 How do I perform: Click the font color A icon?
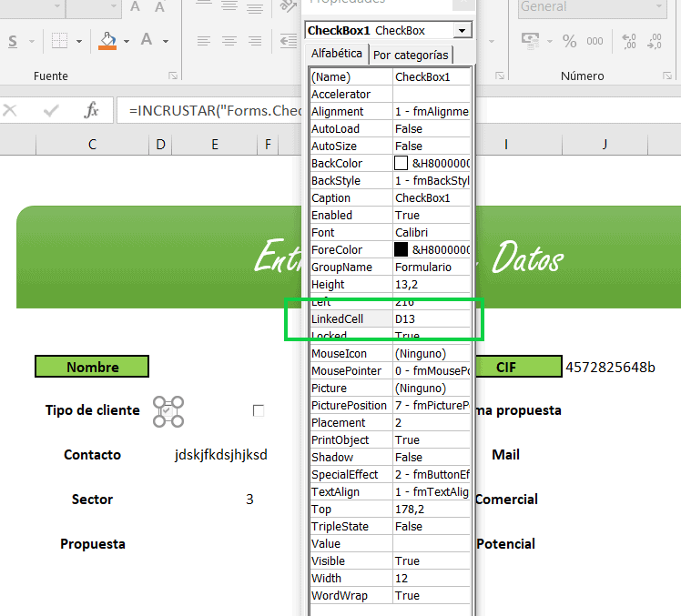pos(147,40)
